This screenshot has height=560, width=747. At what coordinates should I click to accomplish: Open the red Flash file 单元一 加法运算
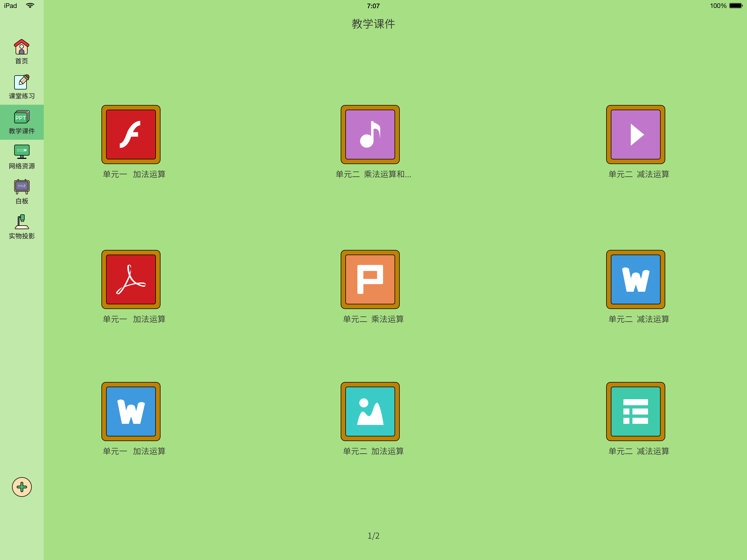(x=131, y=135)
